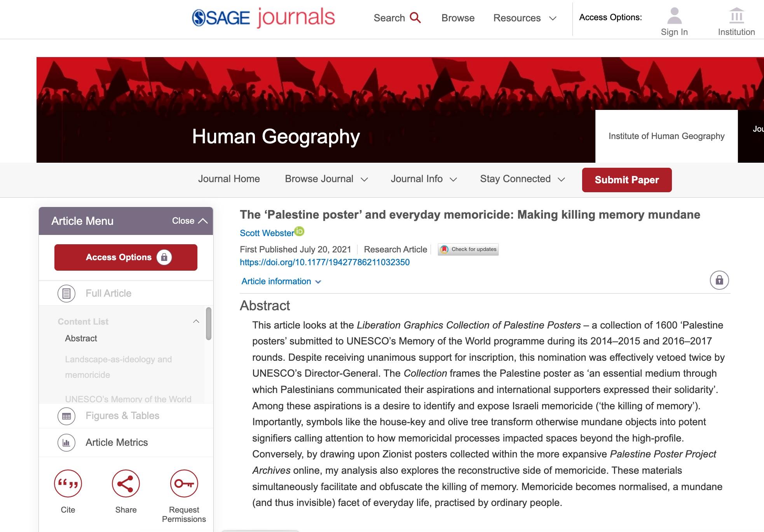Click the Search magnifier icon
This screenshot has width=764, height=532.
(x=415, y=17)
